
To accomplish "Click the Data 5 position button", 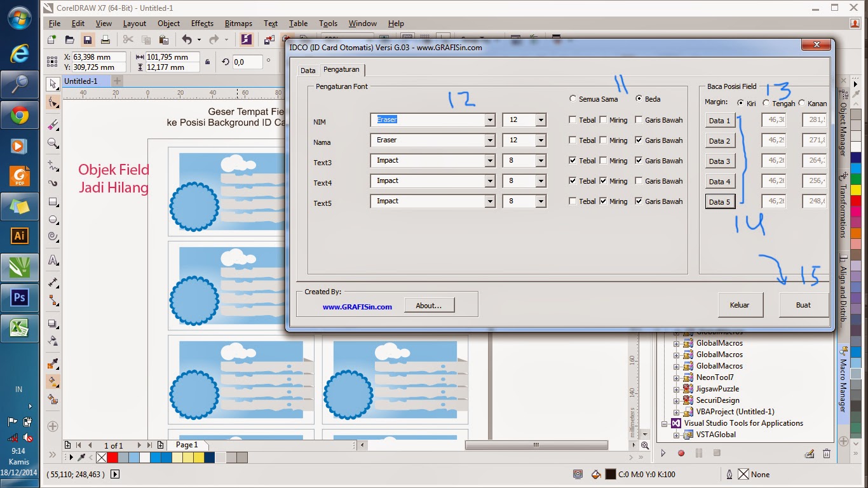I will point(719,201).
